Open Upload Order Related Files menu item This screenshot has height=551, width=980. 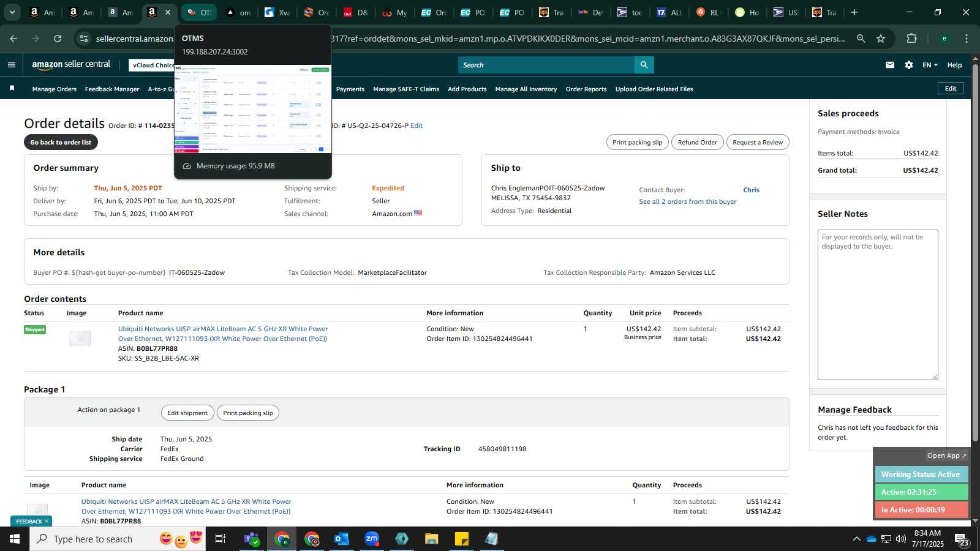coord(654,89)
